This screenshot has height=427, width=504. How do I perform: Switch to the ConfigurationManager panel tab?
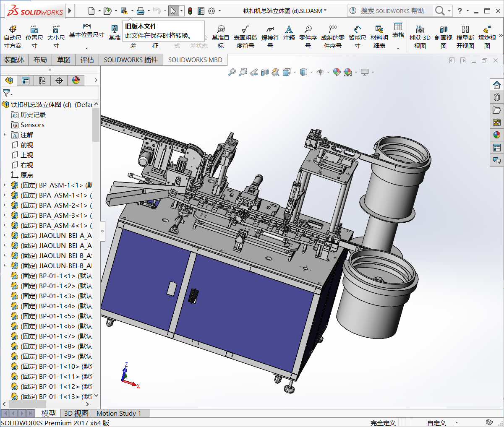[x=42, y=80]
